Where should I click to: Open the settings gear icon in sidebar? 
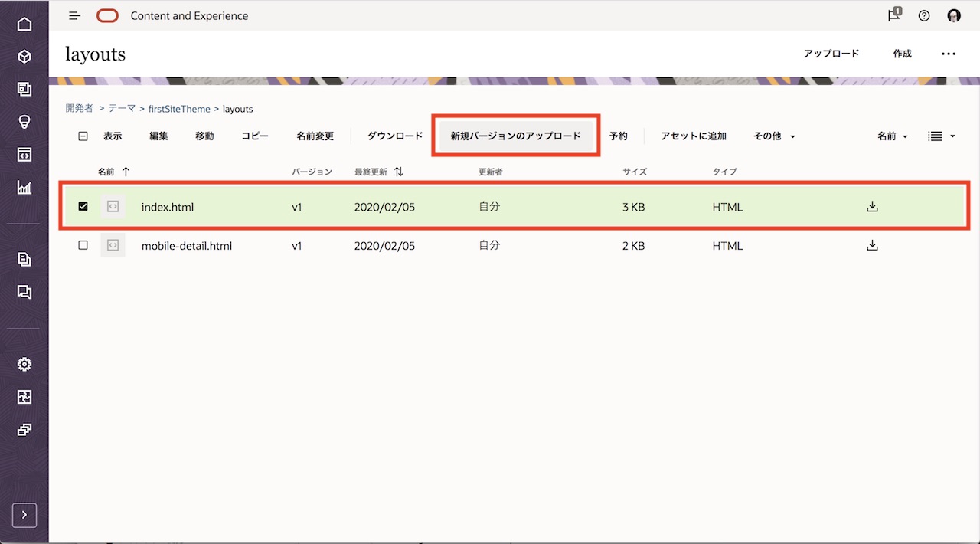[x=24, y=364]
